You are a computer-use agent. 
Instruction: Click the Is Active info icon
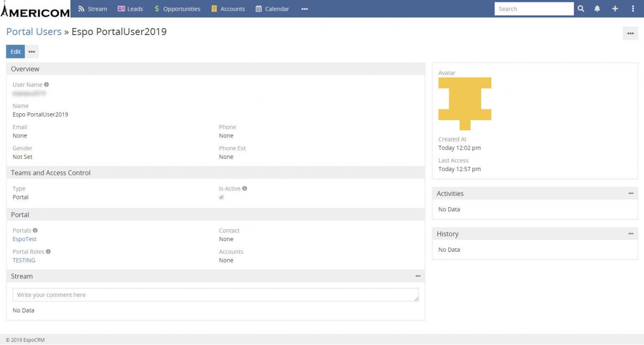245,189
